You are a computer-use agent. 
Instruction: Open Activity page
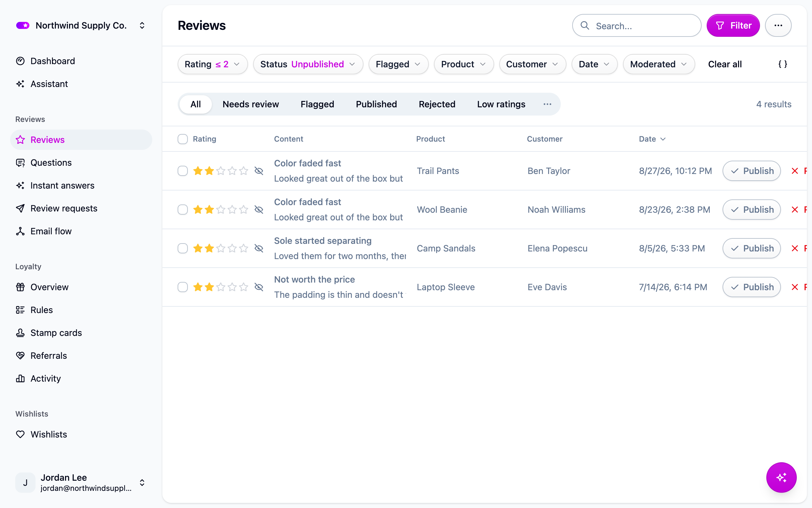point(81,378)
